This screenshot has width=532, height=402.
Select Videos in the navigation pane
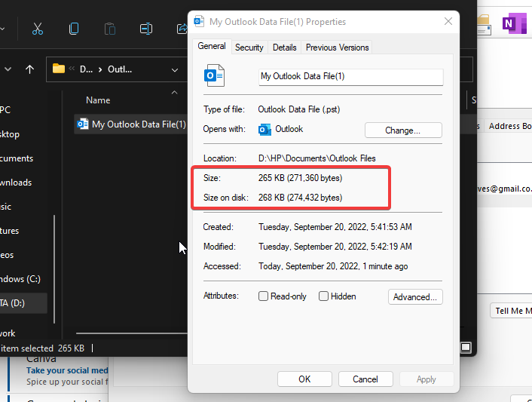[7, 255]
